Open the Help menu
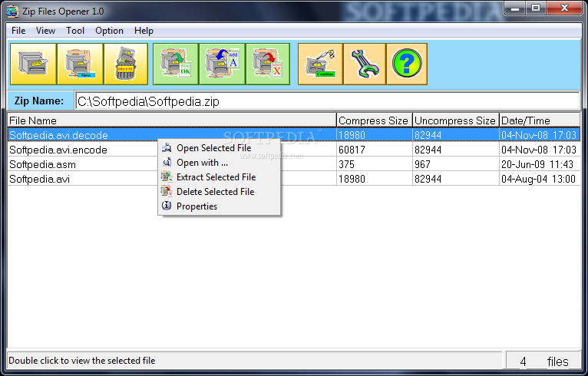Viewport: 588px width, 376px height. [144, 31]
